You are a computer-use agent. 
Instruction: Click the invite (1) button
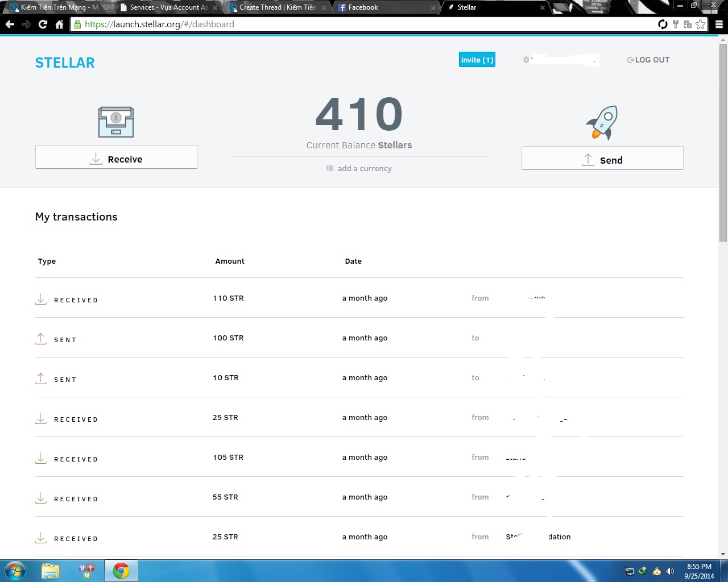coord(477,60)
